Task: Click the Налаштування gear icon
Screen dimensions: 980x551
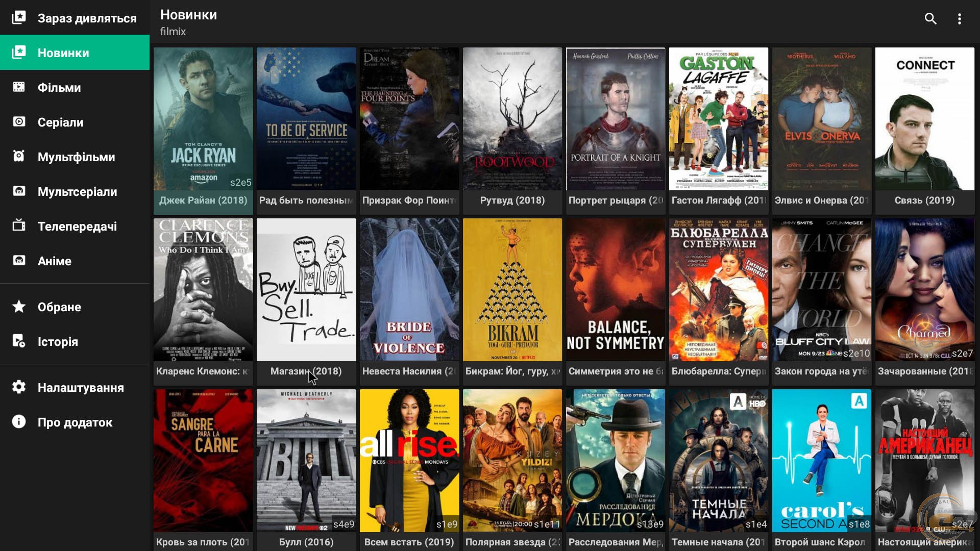Action: point(19,387)
